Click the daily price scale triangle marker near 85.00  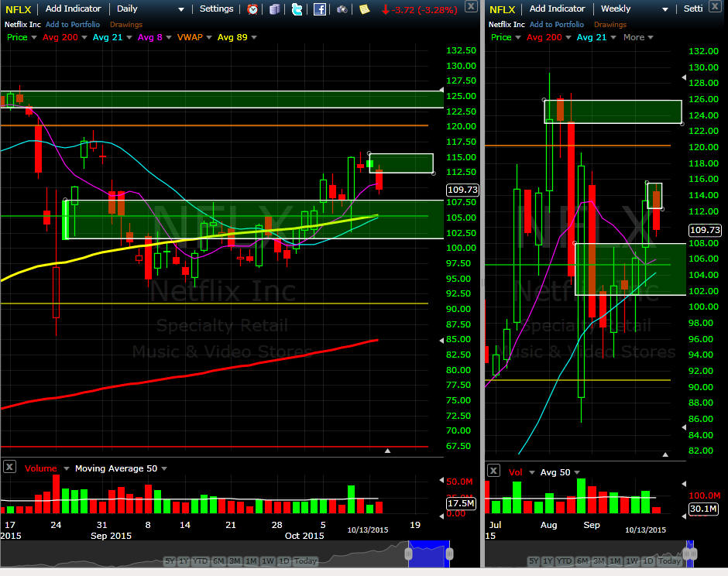coord(441,340)
